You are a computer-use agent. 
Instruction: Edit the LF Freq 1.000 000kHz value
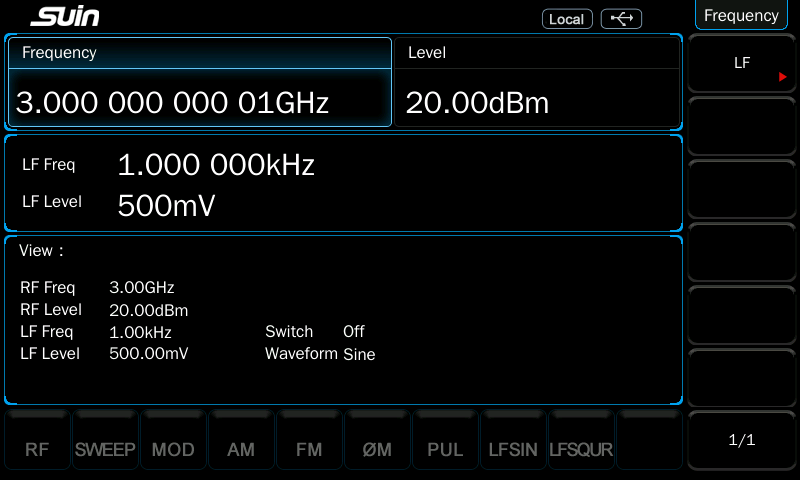216,165
